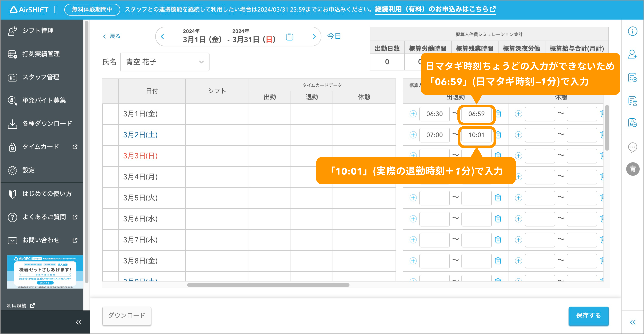Image resolution: width=644 pixels, height=334 pixels.
Task: Delete the 3月5日 出退勤 entry with the trash icon
Action: 498,198
